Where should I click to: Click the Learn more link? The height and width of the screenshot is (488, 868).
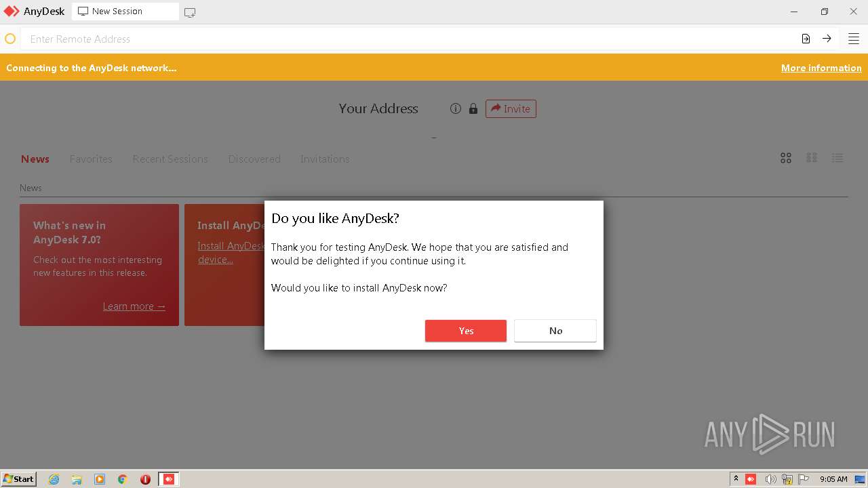point(134,306)
